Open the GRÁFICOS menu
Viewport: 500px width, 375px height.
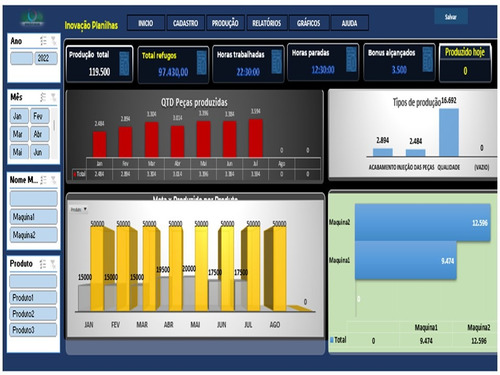[x=309, y=23]
